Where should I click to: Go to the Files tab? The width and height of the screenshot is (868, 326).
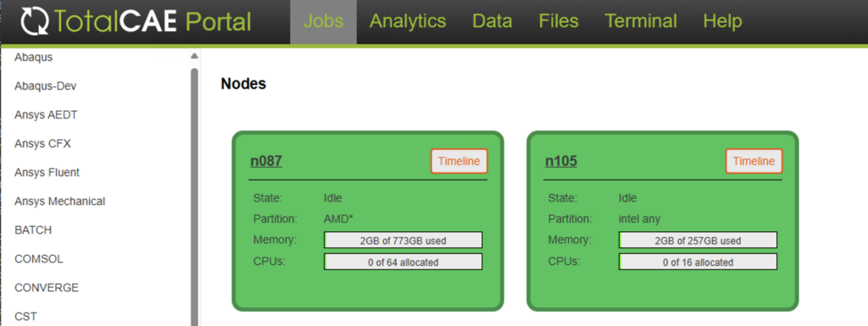[559, 21]
